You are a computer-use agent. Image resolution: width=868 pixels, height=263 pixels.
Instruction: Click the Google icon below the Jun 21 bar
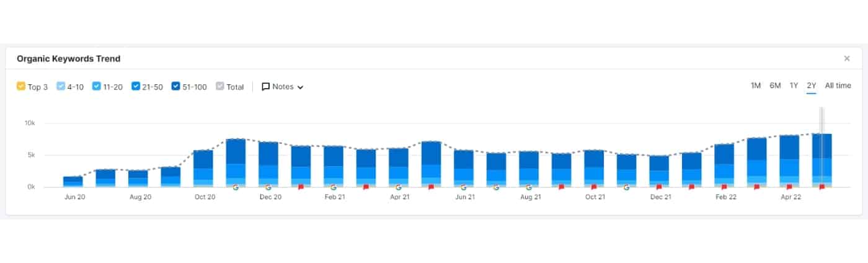[463, 187]
